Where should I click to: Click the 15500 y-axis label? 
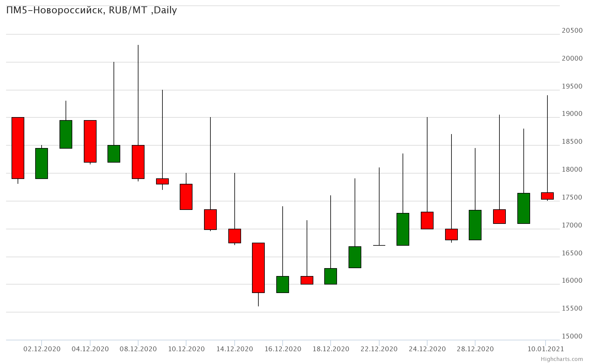coord(572,308)
